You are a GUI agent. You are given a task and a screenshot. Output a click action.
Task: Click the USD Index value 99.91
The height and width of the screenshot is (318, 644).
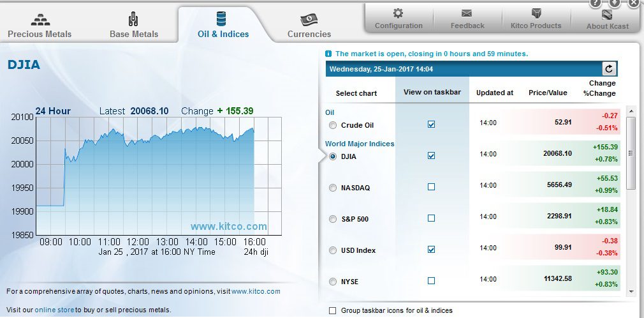[x=562, y=247]
